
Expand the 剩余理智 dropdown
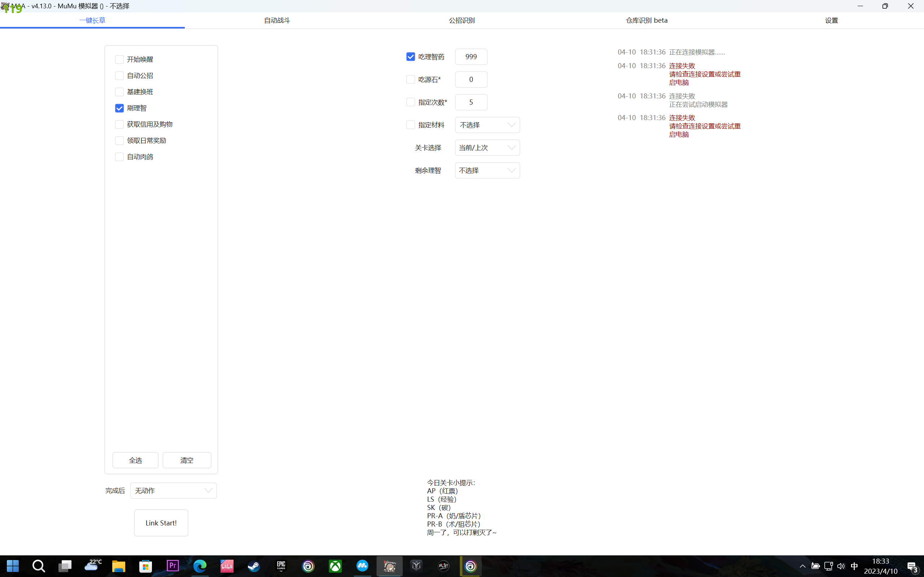(x=487, y=170)
